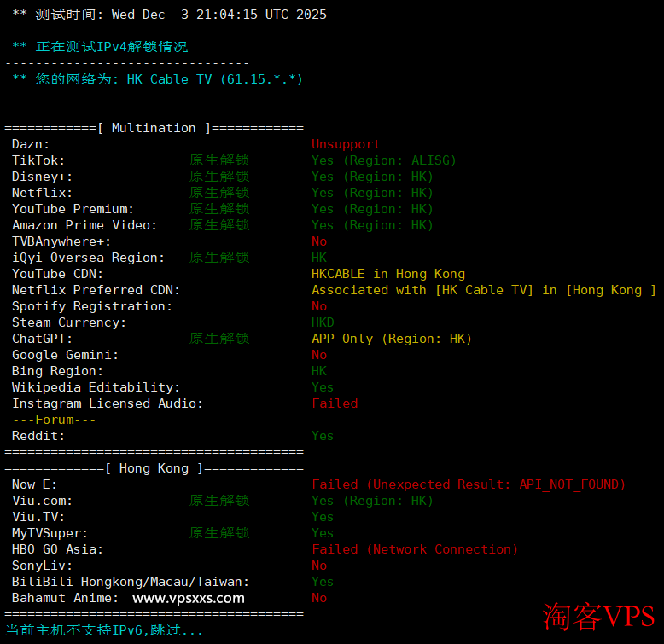Click the Steam Currency HKD value
This screenshot has width=664, height=644.
(323, 322)
